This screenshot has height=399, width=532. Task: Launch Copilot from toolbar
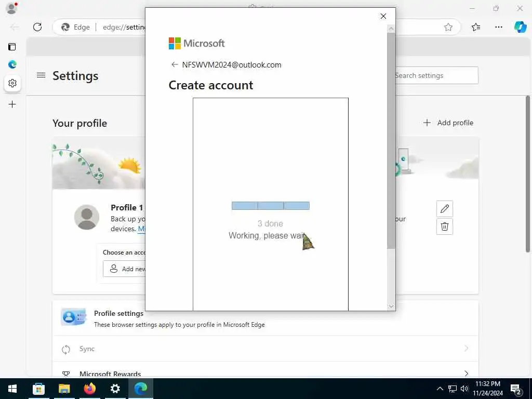coord(520,27)
